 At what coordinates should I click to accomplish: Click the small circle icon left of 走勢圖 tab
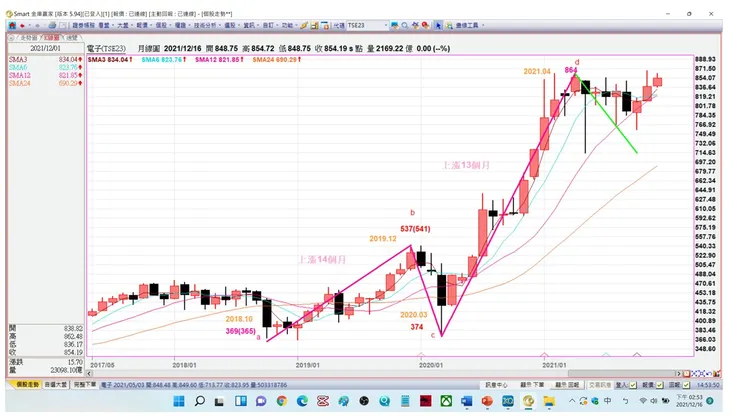click(10, 38)
